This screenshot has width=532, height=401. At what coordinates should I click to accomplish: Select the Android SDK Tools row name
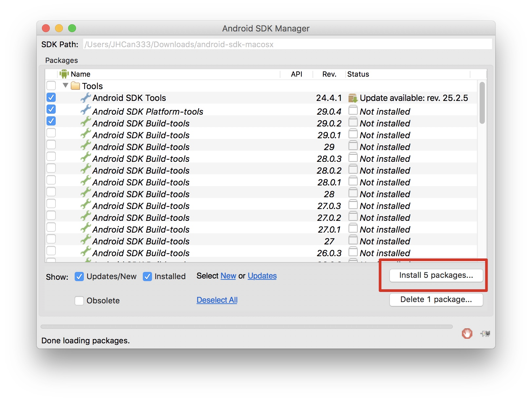(129, 98)
